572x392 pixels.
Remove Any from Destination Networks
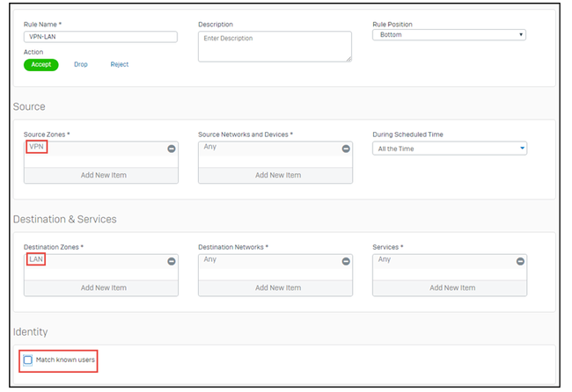point(346,262)
